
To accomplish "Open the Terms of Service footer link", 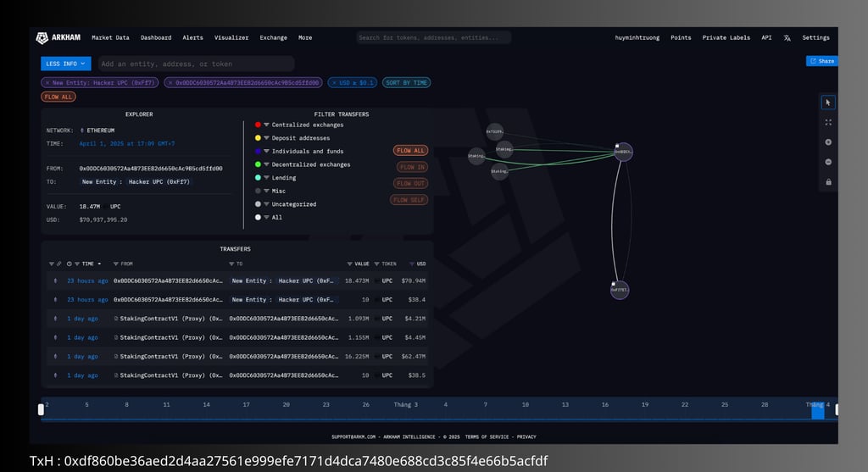I will [x=487, y=436].
